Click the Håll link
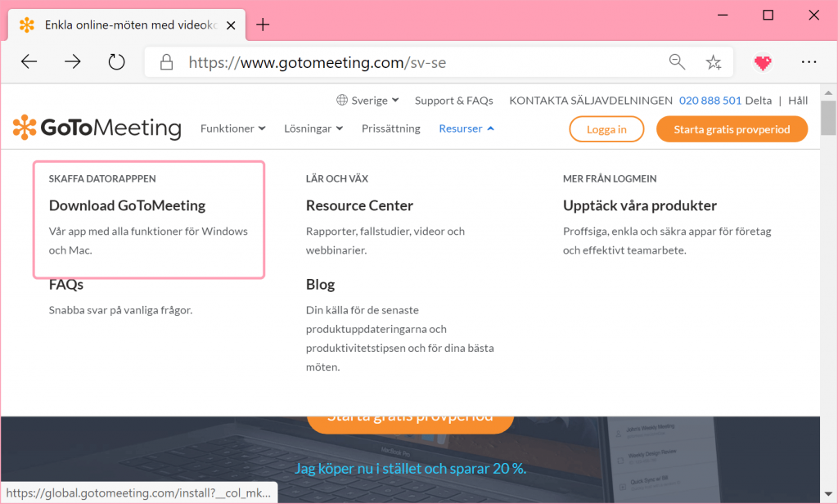 pyautogui.click(x=797, y=100)
